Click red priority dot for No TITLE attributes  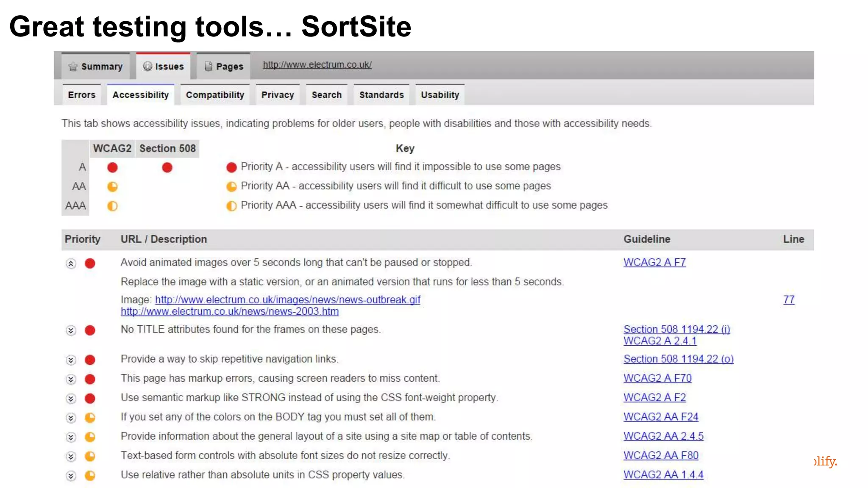point(90,330)
